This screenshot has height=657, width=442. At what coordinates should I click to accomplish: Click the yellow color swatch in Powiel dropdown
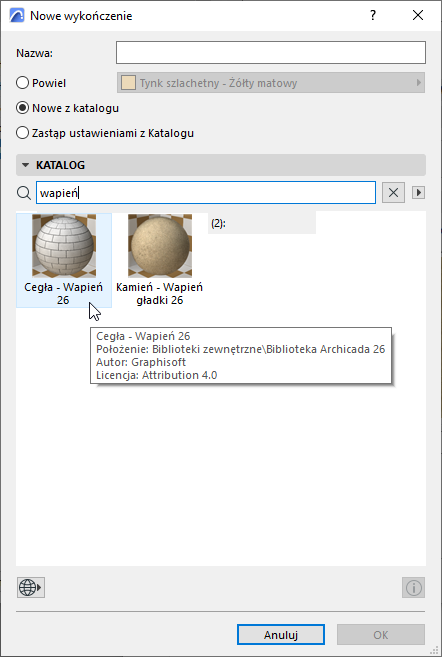pyautogui.click(x=128, y=83)
